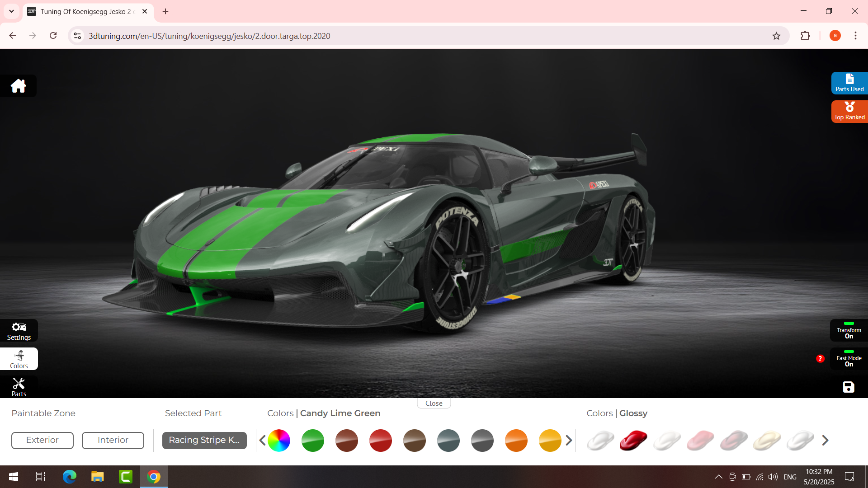
Task: Close the Tuning Of Koenigsegg Jesko tab
Action: [145, 11]
